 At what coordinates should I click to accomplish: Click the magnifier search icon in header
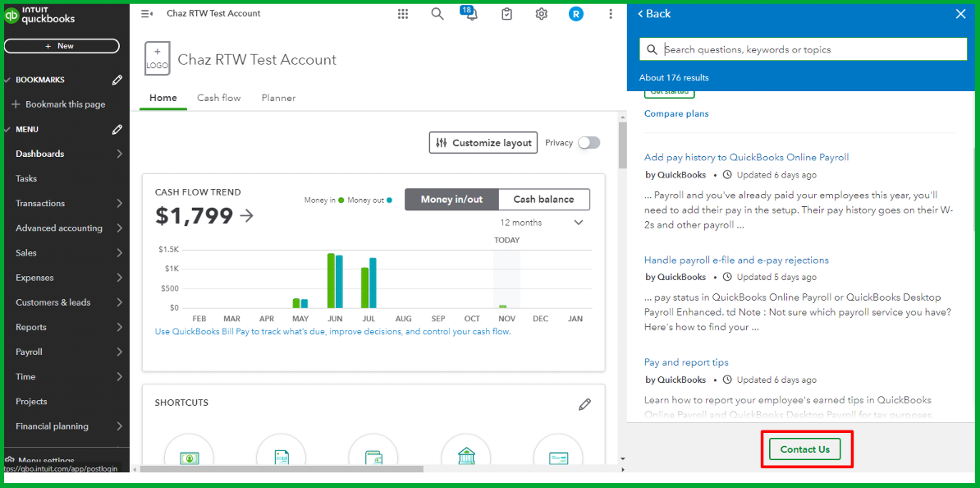point(437,14)
